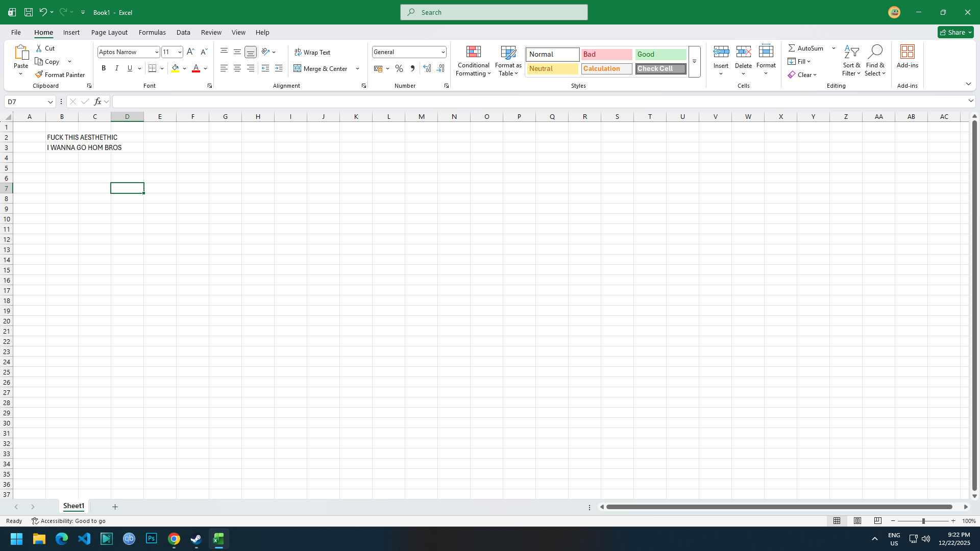The width and height of the screenshot is (980, 551).
Task: Expand the General number format dropdown
Action: (443, 52)
